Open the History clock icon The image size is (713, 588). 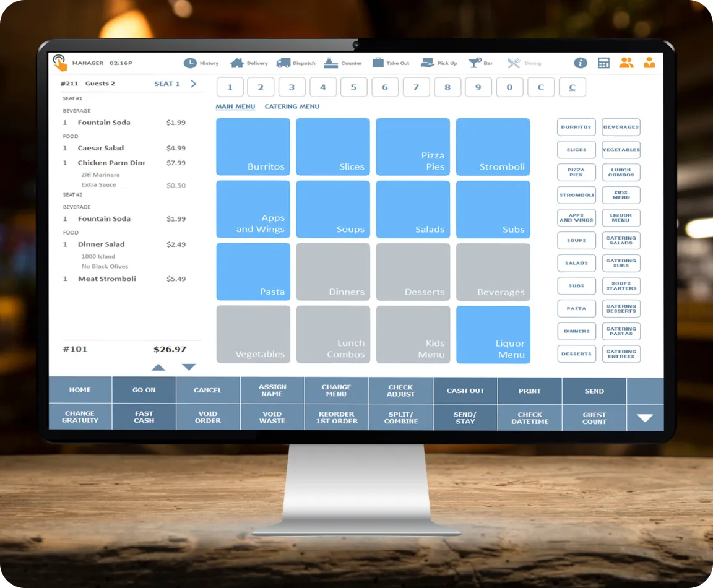click(189, 63)
